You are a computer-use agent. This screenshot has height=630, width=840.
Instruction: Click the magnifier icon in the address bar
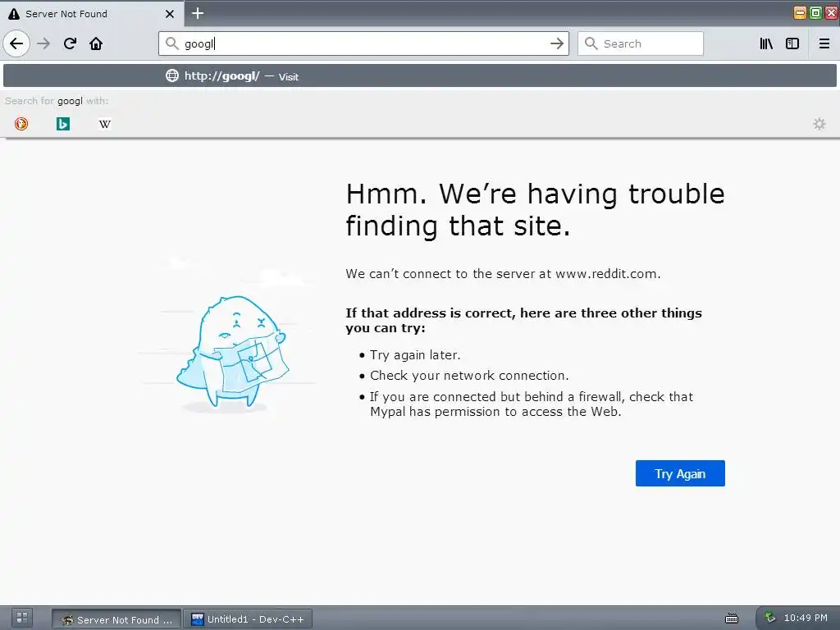coord(171,43)
